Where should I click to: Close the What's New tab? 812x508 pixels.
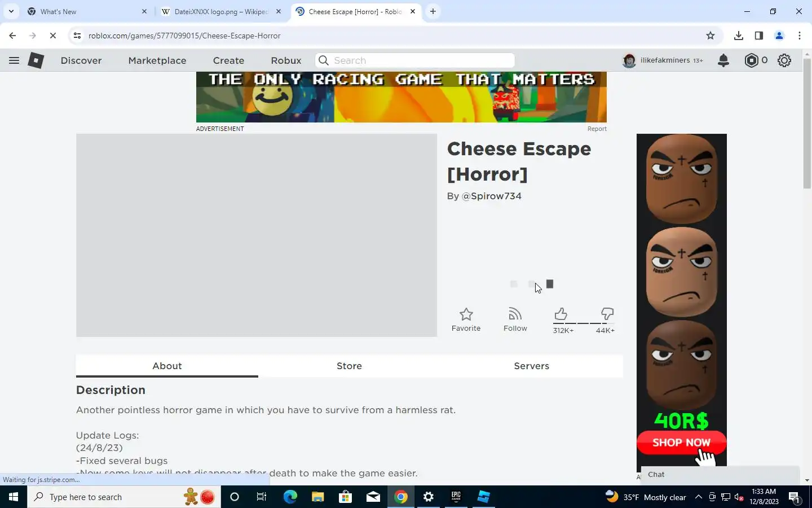(144, 11)
